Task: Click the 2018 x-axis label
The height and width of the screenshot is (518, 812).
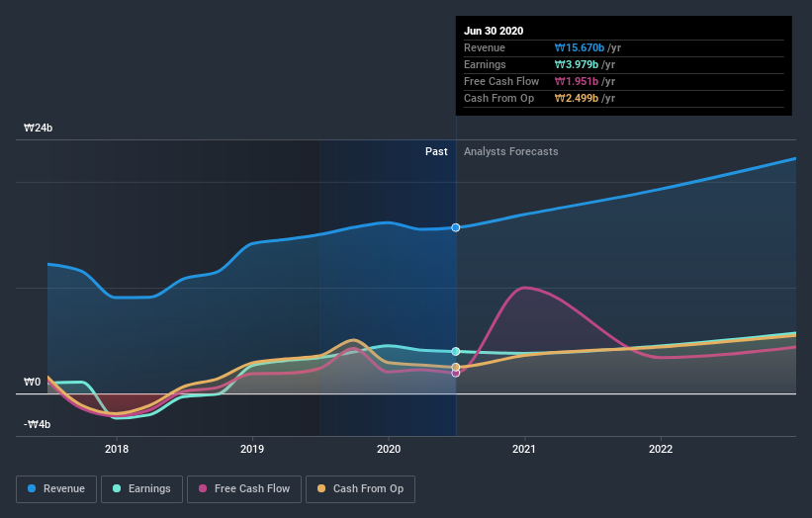Action: (117, 449)
